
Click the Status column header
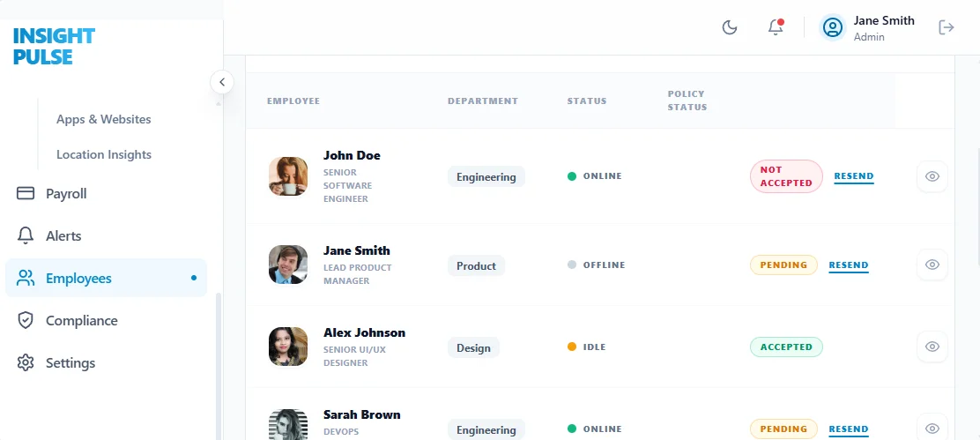pyautogui.click(x=587, y=101)
